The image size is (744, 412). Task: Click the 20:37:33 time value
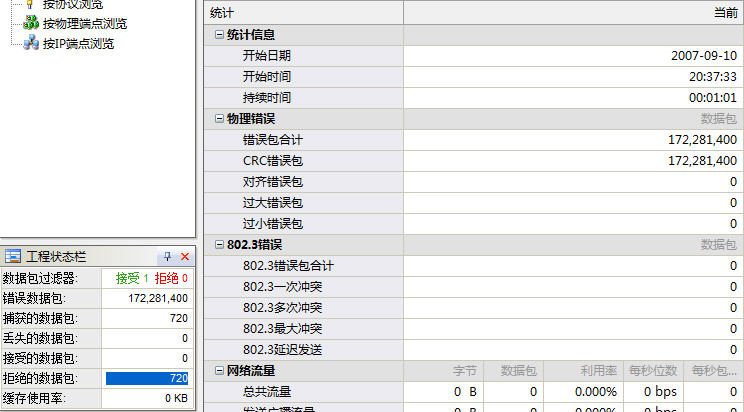coord(713,76)
